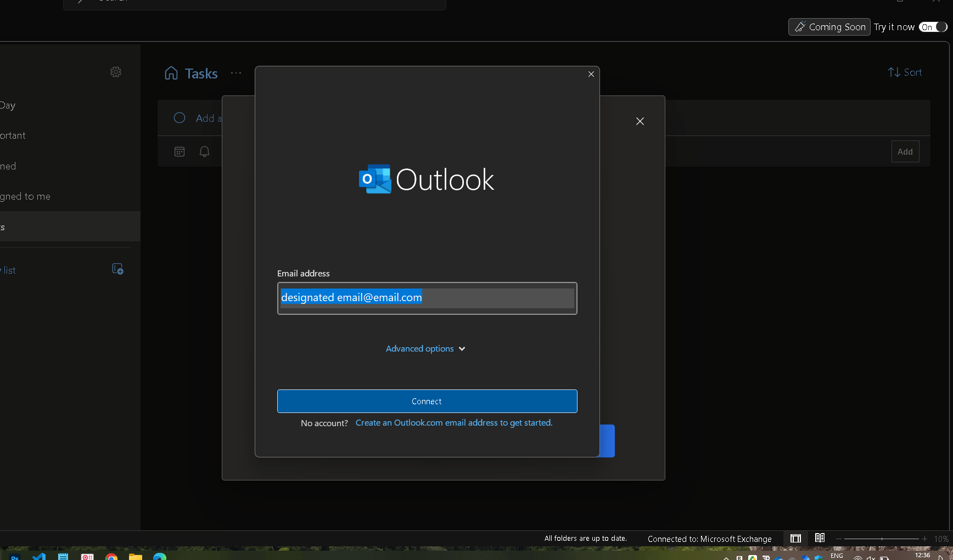Screen dimensions: 953x560
Task: Open the Create an Outlook.com email address link
Action: [454, 423]
